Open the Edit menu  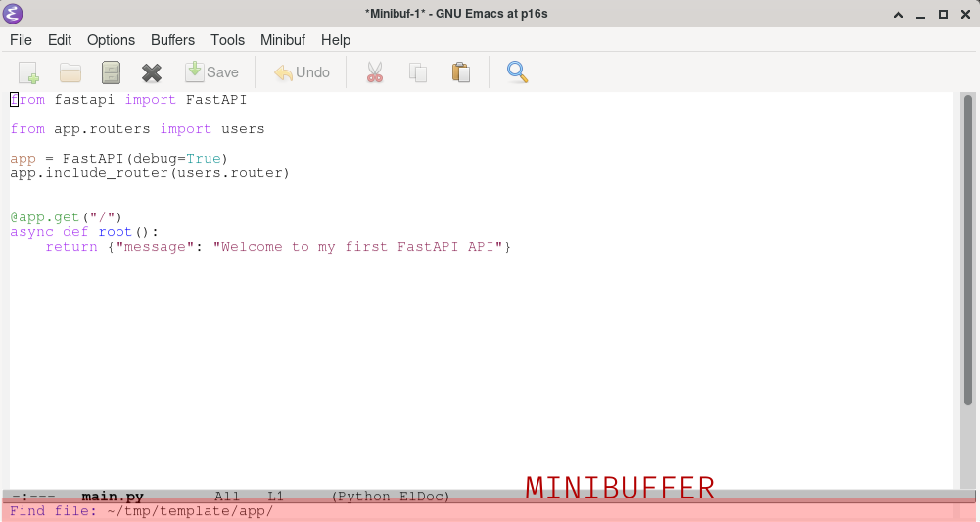click(60, 40)
